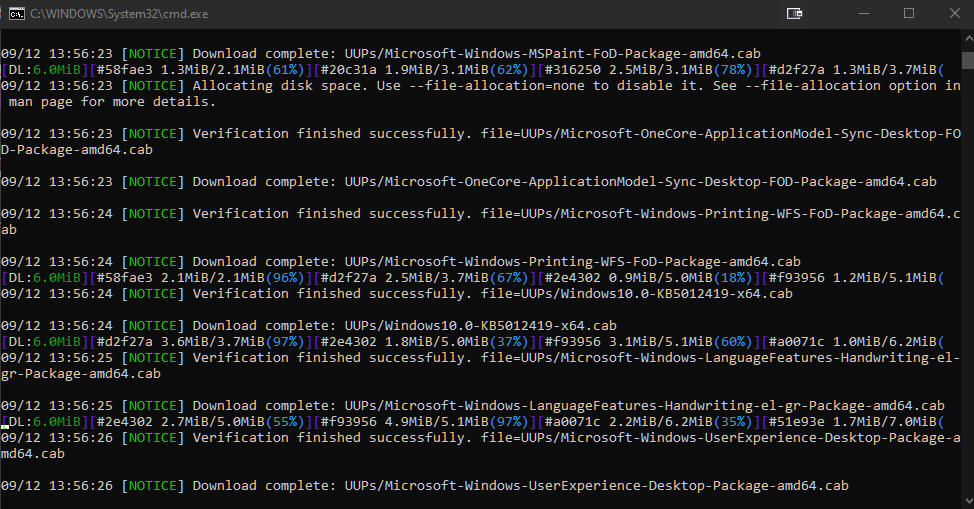
Task: Click the OneCore-ApplicationModel download complete line
Action: click(469, 181)
